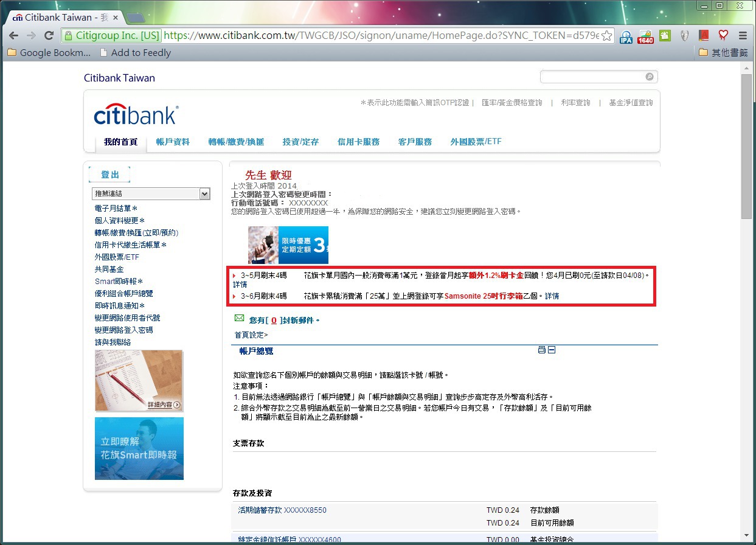This screenshot has height=545, width=756.
Task: Click the citibank logo
Action: tap(136, 115)
